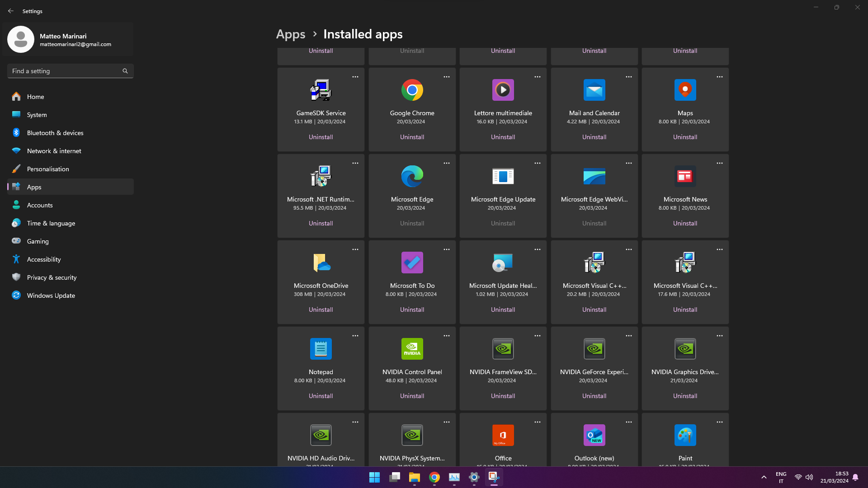Click the Microsoft To Do icon
Screen dimensions: 868x488
click(412, 263)
